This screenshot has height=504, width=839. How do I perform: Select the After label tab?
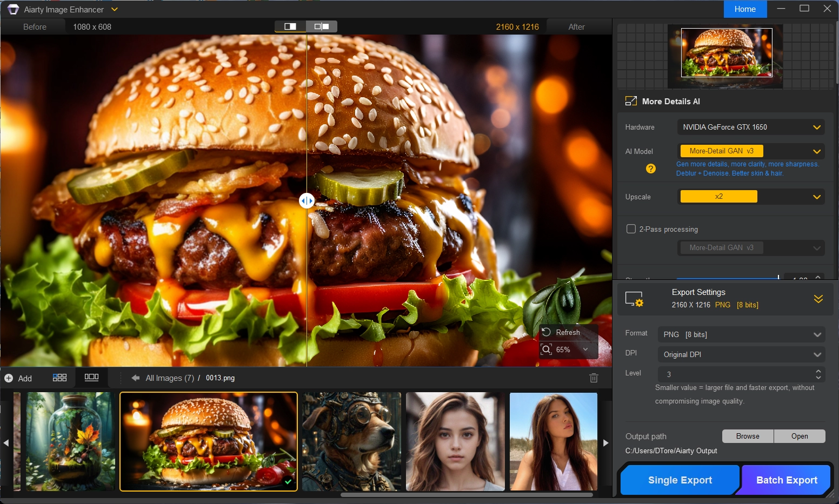[x=576, y=27]
